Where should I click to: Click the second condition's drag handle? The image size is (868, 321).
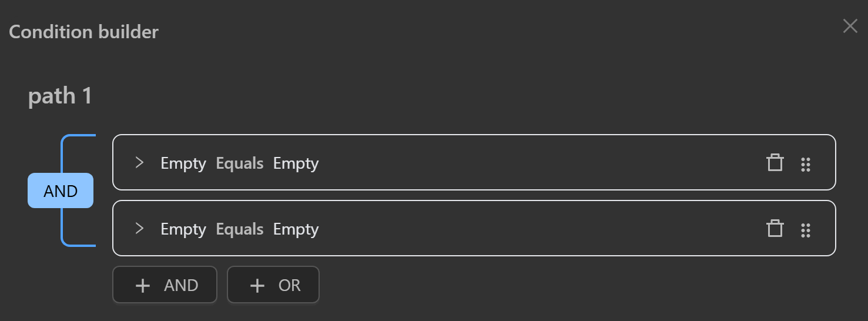click(x=806, y=230)
